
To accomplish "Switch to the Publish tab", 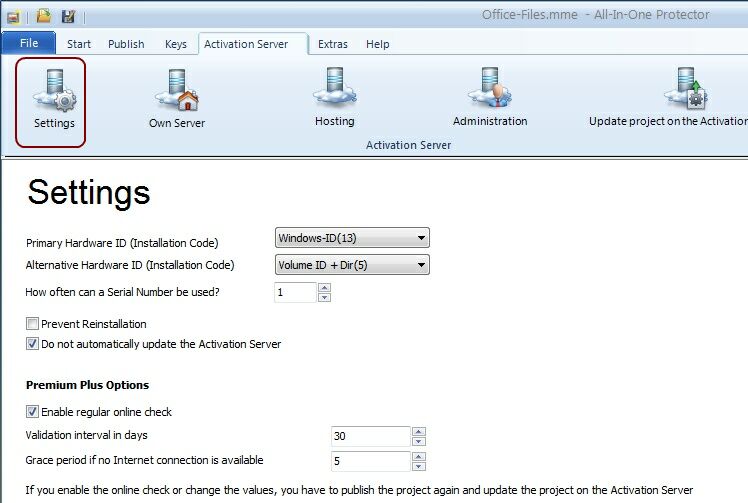I will (x=126, y=44).
